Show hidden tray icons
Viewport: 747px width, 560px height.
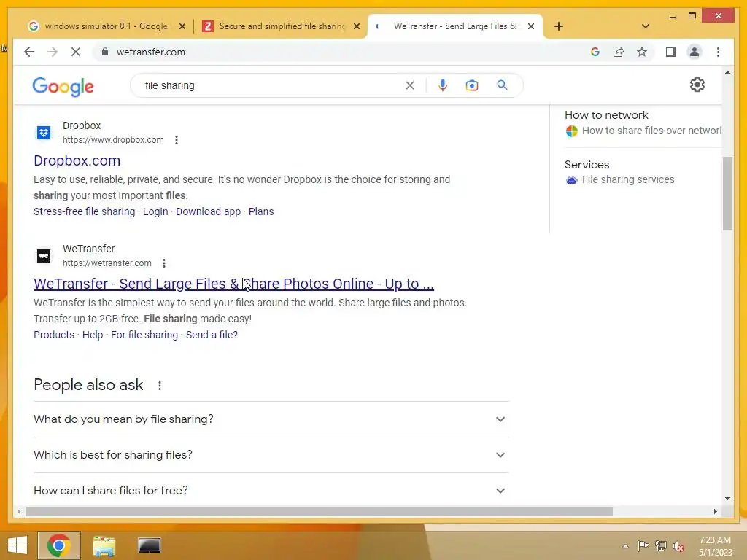625,546
